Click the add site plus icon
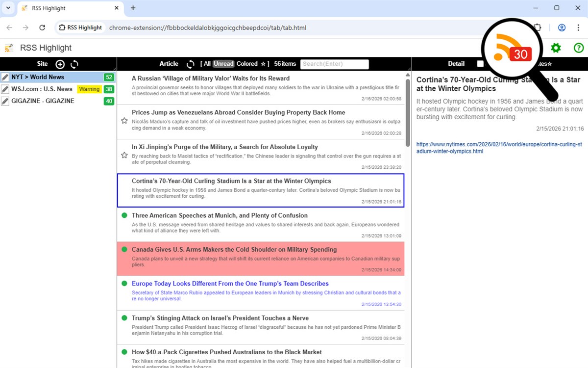588x368 pixels. point(60,64)
